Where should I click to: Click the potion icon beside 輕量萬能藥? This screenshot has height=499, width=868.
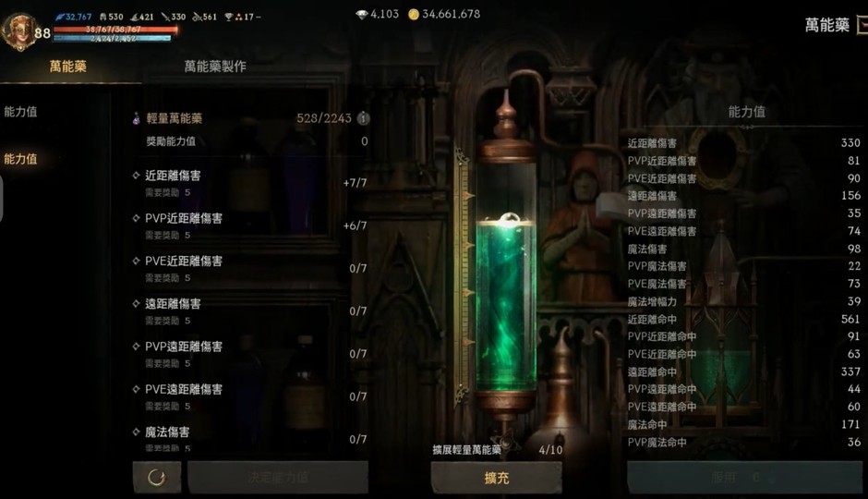click(x=136, y=118)
